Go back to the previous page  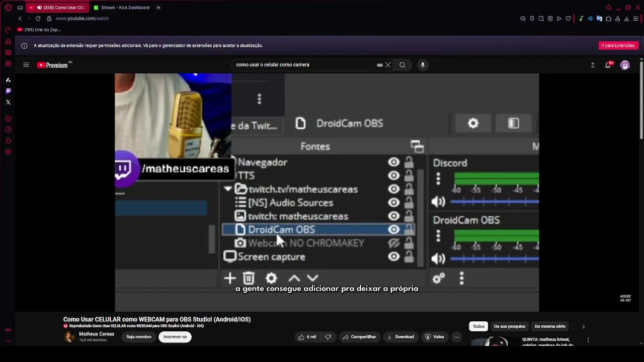coord(20,19)
